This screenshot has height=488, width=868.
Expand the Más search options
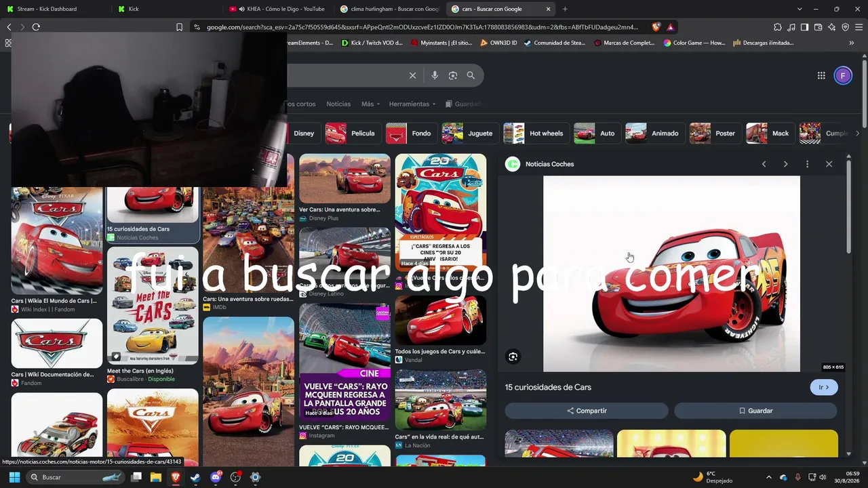tap(370, 104)
